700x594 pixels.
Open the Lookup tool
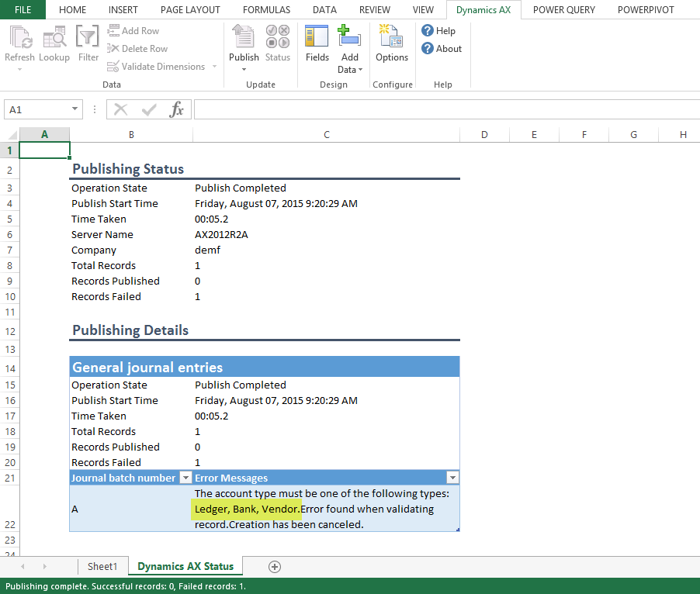coord(54,39)
